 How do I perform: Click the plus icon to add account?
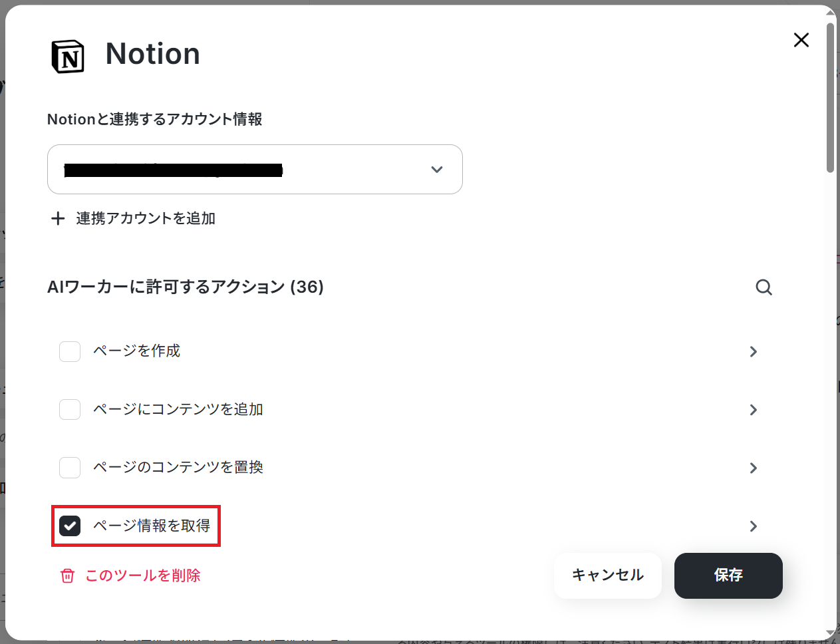tap(59, 218)
